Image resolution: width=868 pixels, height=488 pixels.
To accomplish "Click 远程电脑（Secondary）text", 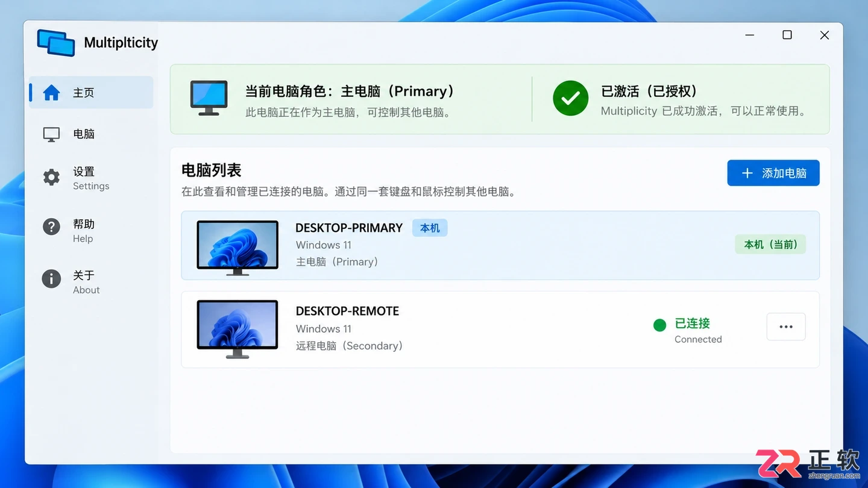I will 349,346.
